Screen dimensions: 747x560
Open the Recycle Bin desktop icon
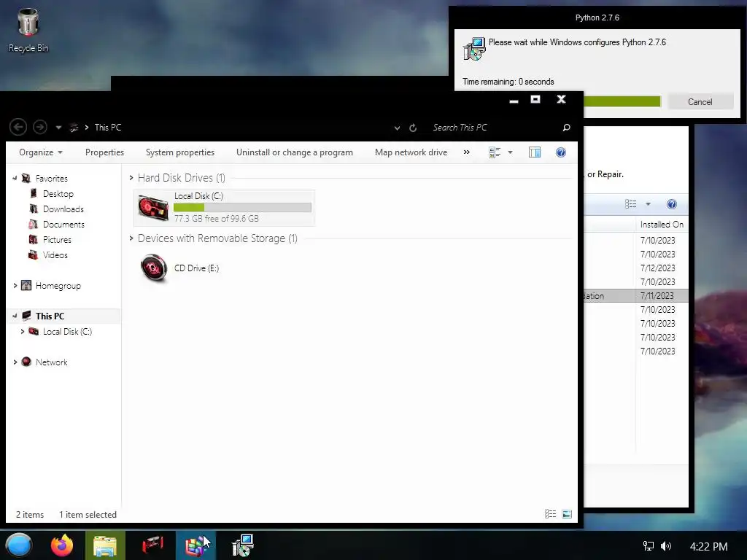click(28, 31)
